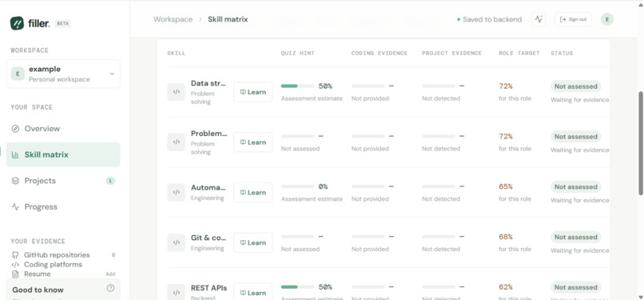Click the code icon for Automation skill row
644x300 pixels.
(177, 192)
